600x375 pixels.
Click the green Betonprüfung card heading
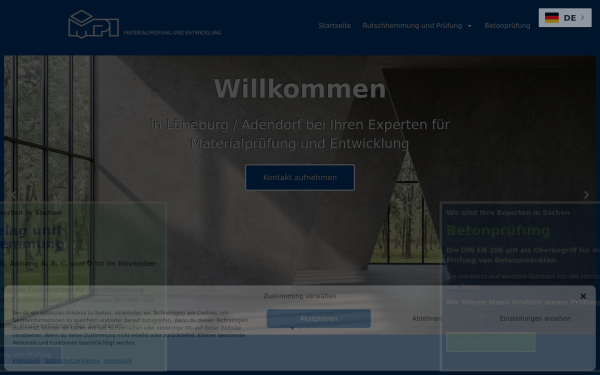coord(498,230)
